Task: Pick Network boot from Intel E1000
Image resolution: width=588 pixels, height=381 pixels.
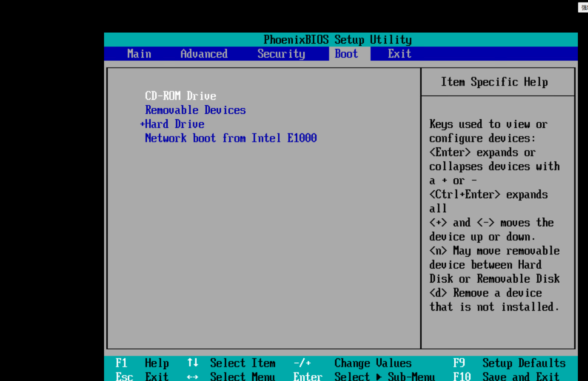Action: [231, 138]
